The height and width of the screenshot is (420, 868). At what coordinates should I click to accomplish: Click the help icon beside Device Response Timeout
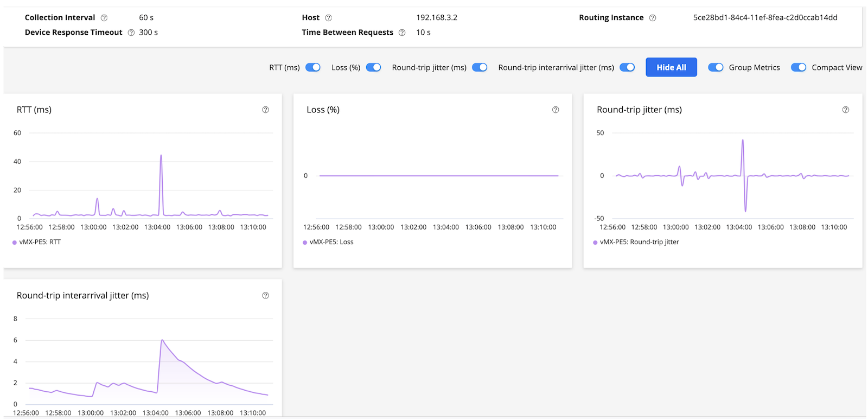pos(131,33)
